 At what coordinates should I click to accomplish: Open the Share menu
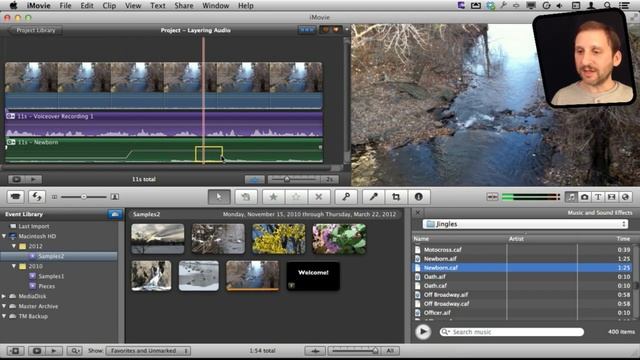tap(184, 6)
